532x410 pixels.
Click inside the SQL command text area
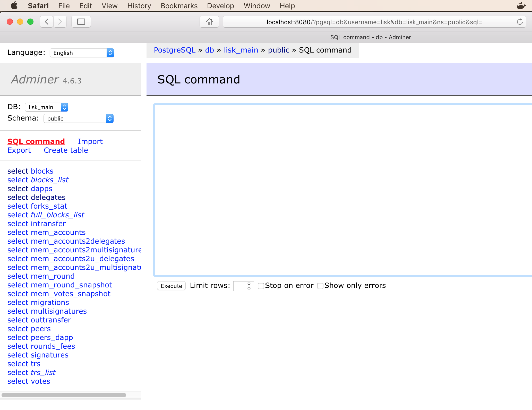tap(344, 190)
